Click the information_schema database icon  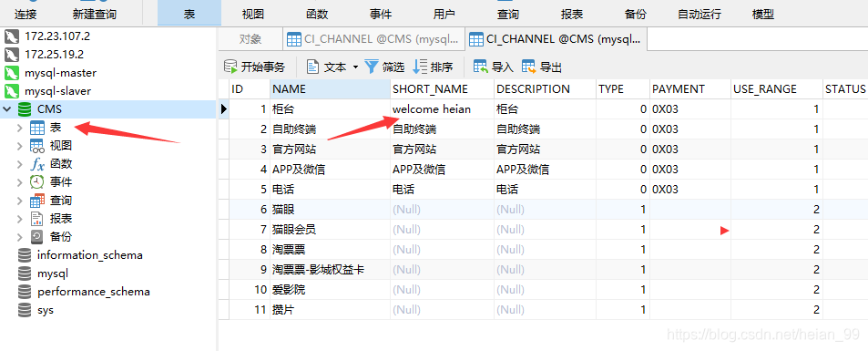(x=25, y=255)
